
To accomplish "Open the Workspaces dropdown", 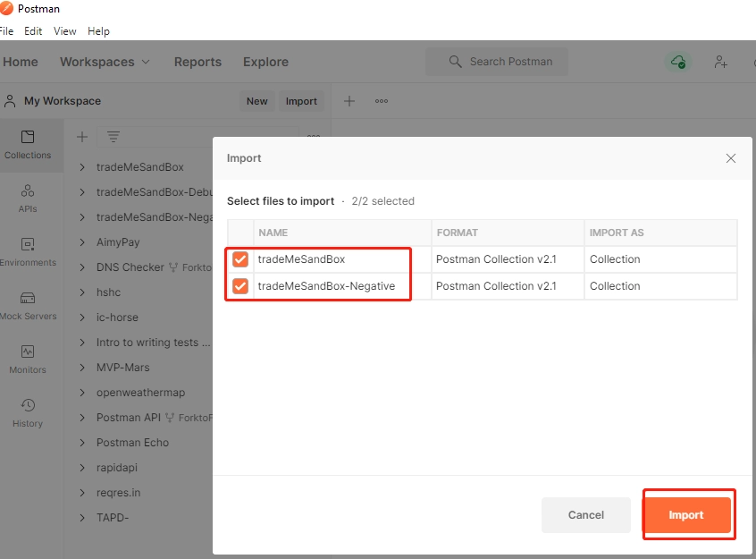I will (x=105, y=62).
